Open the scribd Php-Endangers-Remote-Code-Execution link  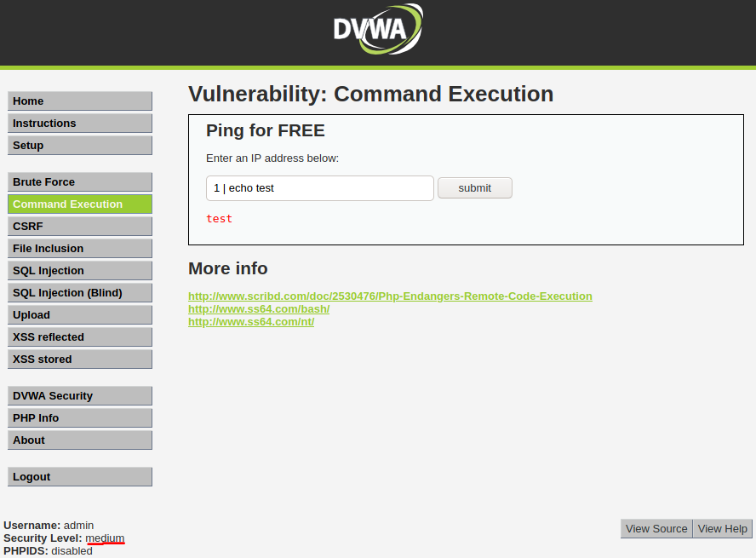(x=390, y=296)
